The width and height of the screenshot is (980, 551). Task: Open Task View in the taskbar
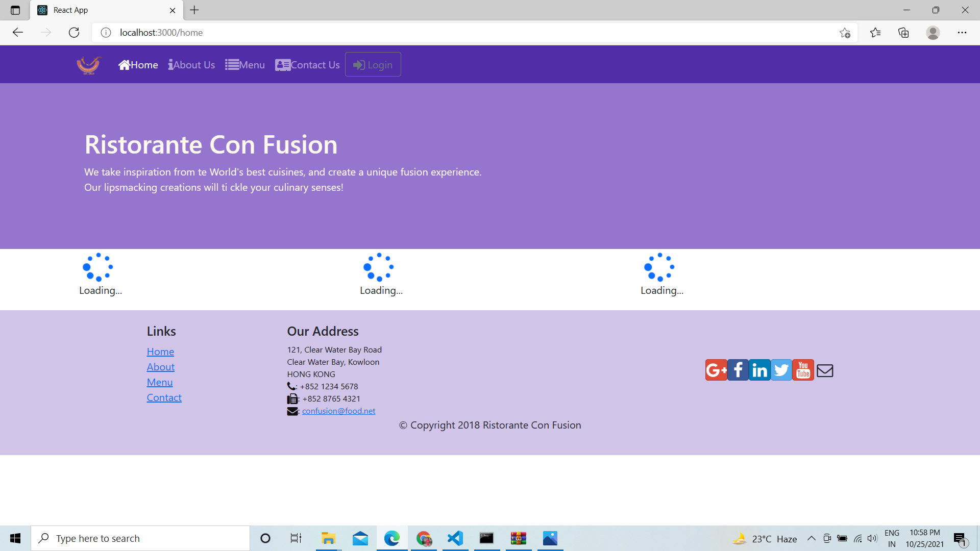click(x=296, y=538)
